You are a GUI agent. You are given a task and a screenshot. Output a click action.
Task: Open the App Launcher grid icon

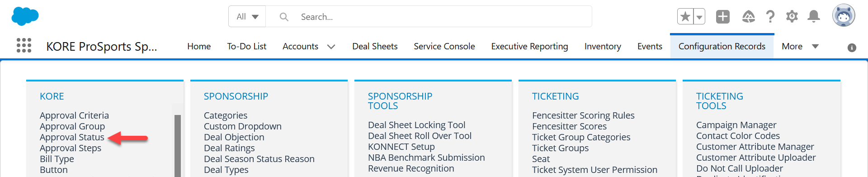24,45
